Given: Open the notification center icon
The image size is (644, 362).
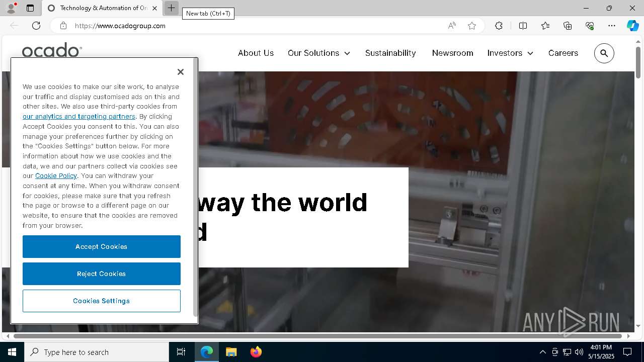Looking at the screenshot, I should click(x=628, y=352).
